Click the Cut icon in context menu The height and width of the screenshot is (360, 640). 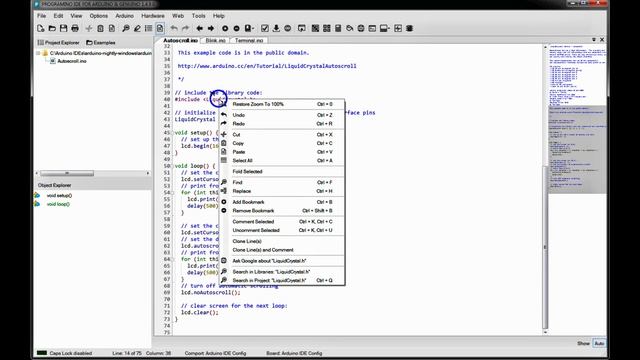pyautogui.click(x=224, y=134)
